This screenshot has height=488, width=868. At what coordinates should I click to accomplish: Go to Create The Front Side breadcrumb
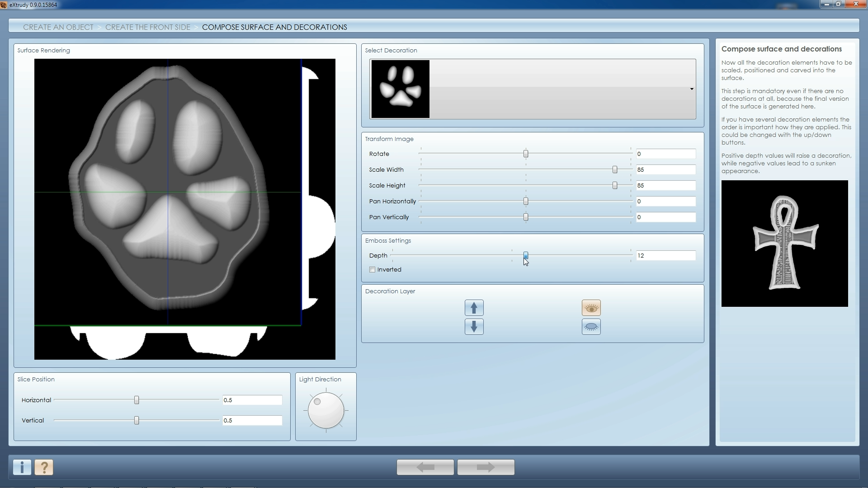coord(148,27)
